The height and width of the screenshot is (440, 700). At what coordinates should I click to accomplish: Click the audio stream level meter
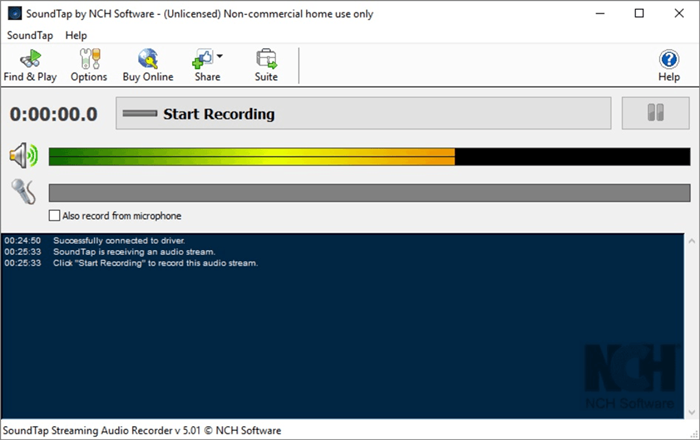[369, 157]
